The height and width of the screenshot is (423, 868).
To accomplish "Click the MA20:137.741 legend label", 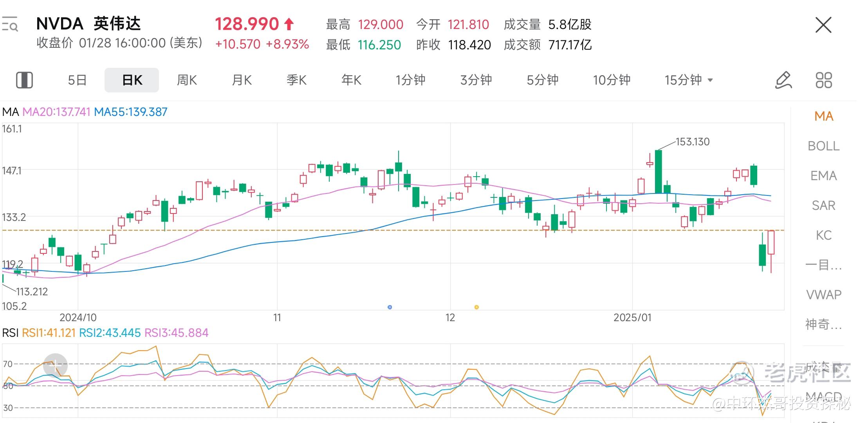I will tap(56, 112).
